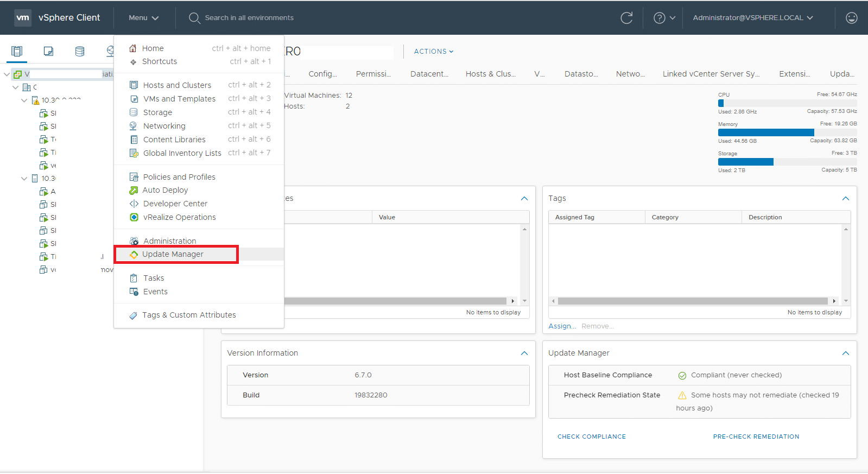Click the Shortcuts icon in menu
The width and height of the screenshot is (868, 474).
click(133, 62)
